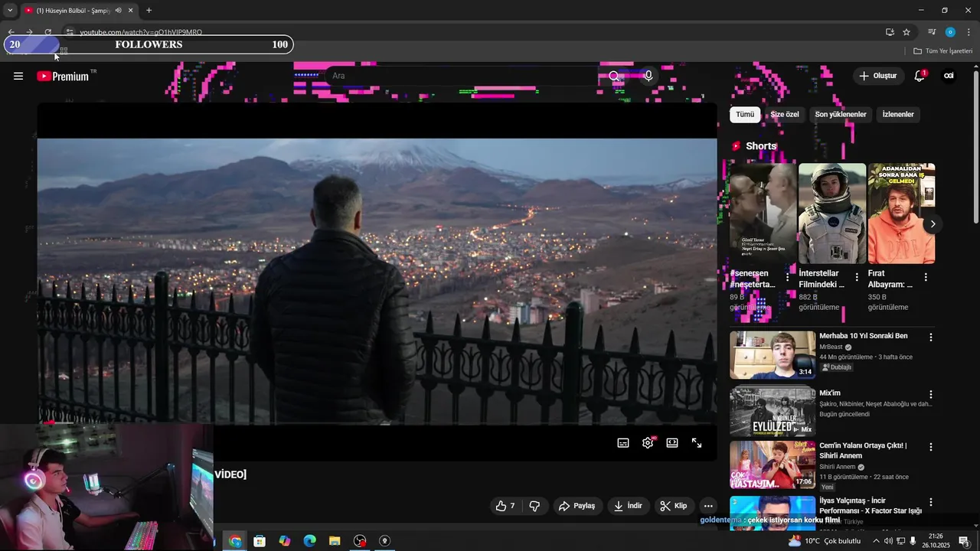Click the Oluştur create button
980x551 pixels.
(x=878, y=76)
